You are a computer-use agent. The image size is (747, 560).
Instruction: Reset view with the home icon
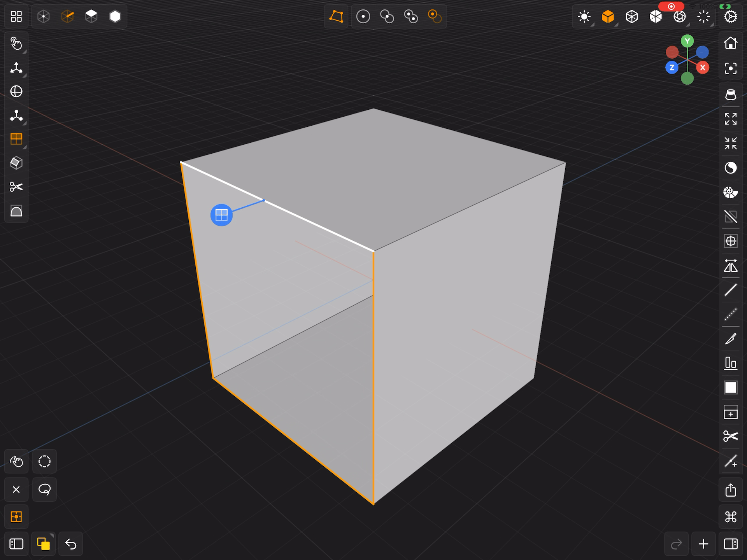point(731,43)
